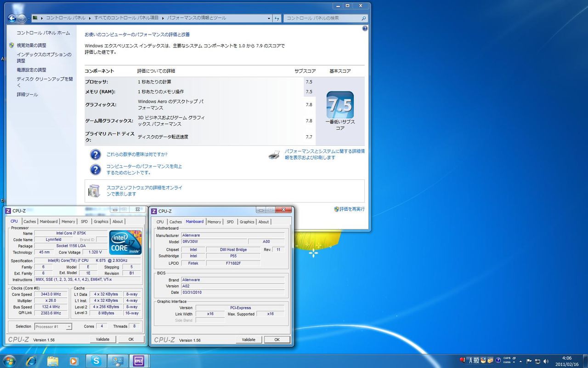The width and height of the screenshot is (588, 368).
Task: Click the CPU-Z title icon in left window
Action: [x=7, y=211]
